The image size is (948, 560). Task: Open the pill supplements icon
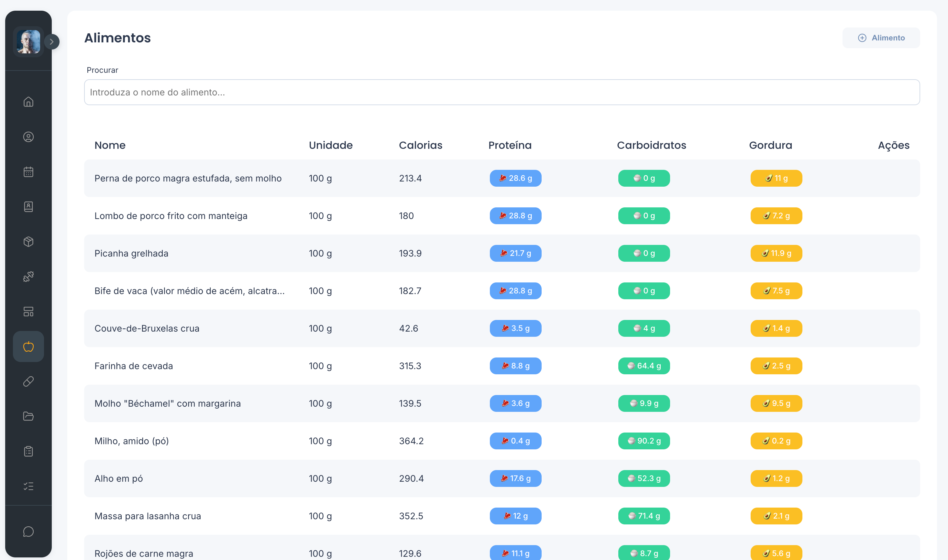(28, 381)
